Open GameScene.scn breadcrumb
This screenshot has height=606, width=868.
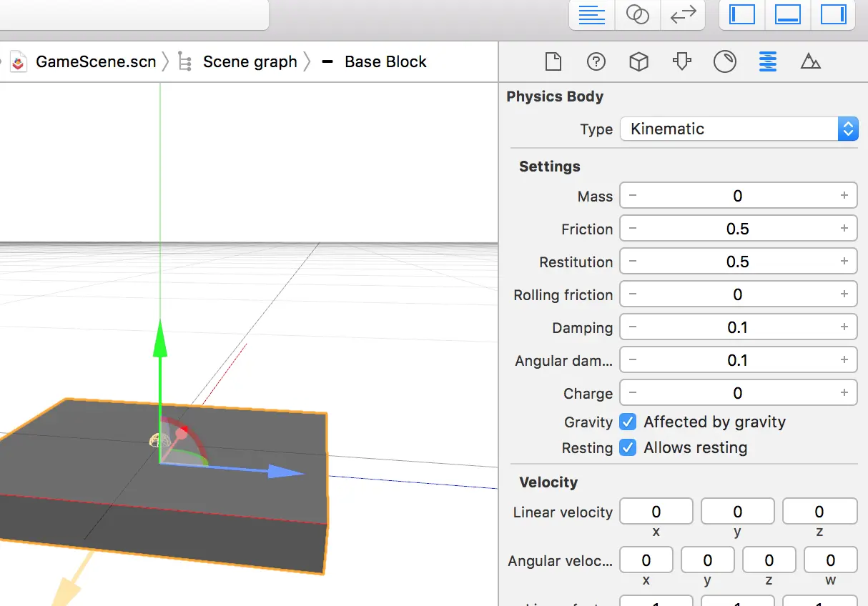[96, 61]
